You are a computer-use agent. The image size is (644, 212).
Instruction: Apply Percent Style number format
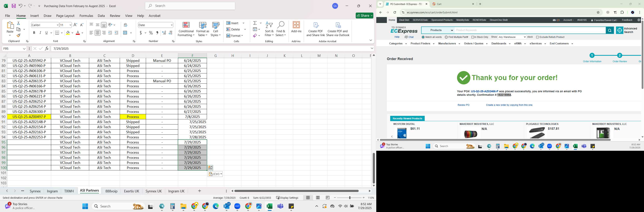tap(151, 33)
